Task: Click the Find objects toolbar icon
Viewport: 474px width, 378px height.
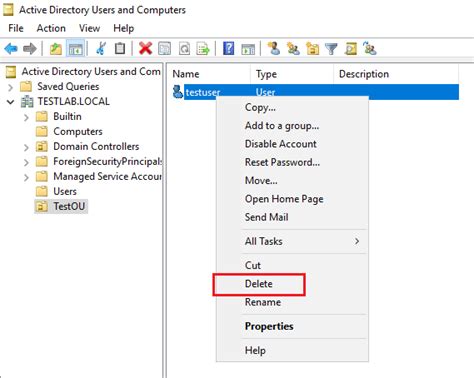Action: pyautogui.click(x=351, y=49)
